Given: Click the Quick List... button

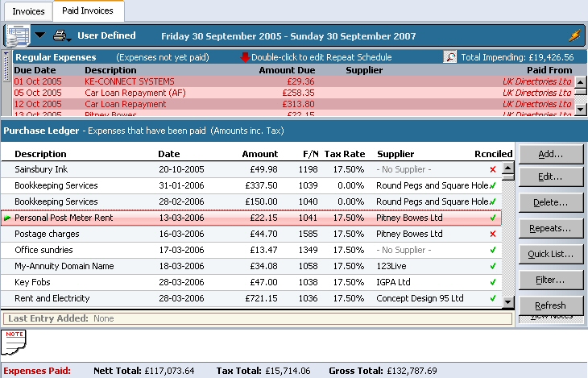Looking at the screenshot, I should point(550,255).
